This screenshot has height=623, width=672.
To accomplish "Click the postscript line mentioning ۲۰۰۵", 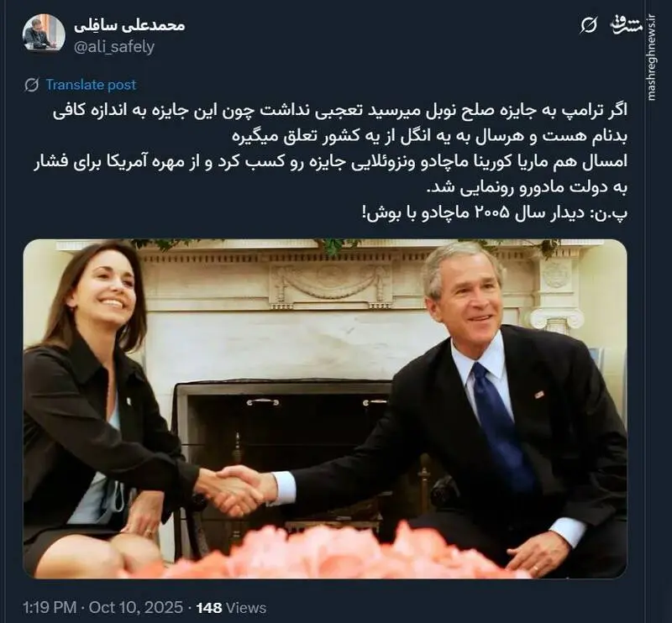I will [495, 213].
